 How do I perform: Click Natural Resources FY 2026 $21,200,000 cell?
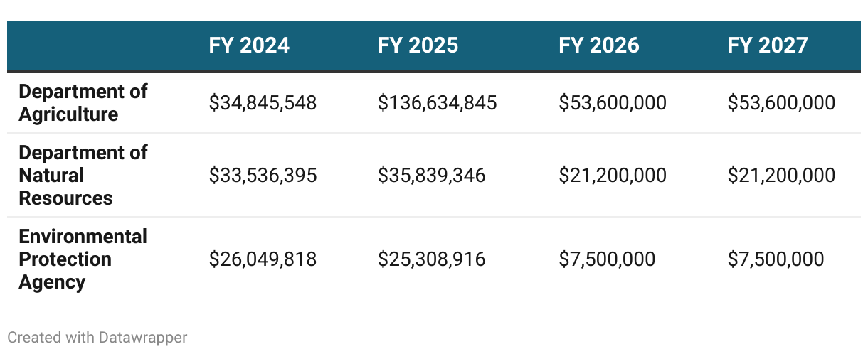pyautogui.click(x=613, y=175)
